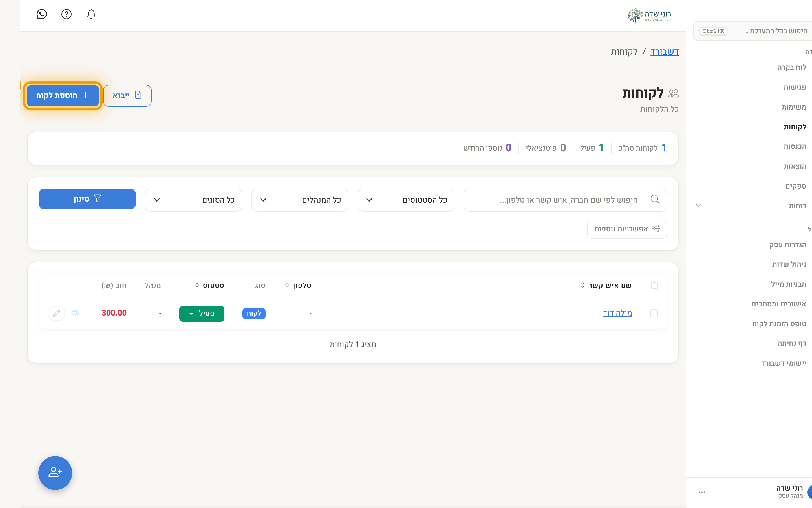The height and width of the screenshot is (508, 812).
Task: Open אישורים ומסמכים in sidebar
Action: pyautogui.click(x=778, y=304)
